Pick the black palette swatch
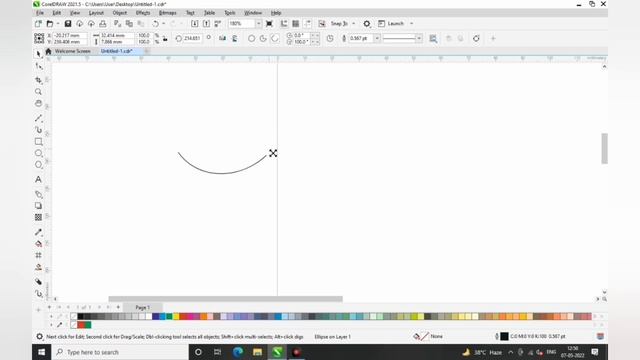 click(80, 316)
